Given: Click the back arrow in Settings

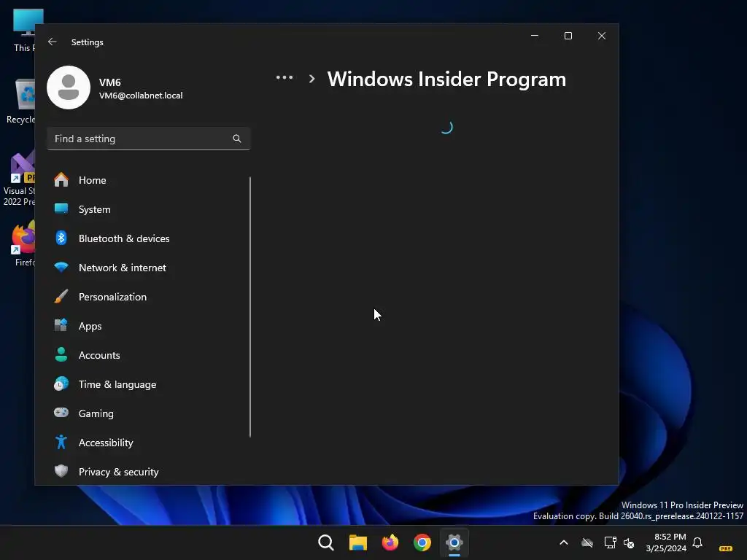Looking at the screenshot, I should coord(53,42).
